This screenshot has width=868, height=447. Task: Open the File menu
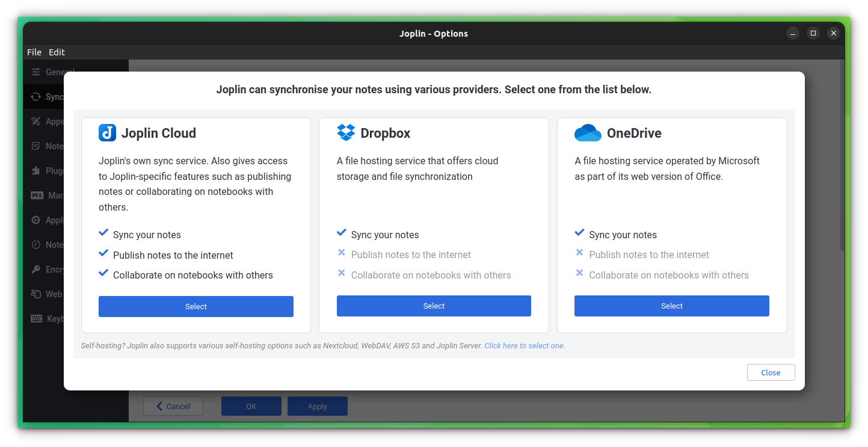click(34, 52)
